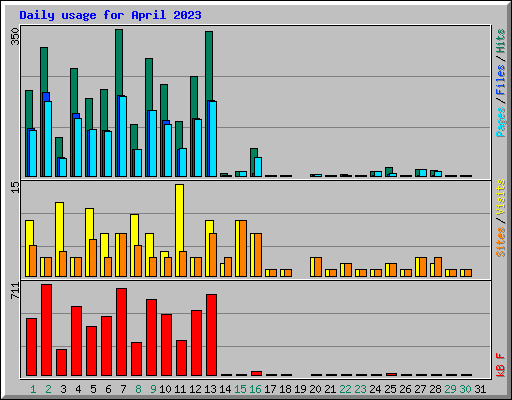Click day label 10 on the x-axis
Viewport: 512px width, 400px height.
pyautogui.click(x=165, y=389)
